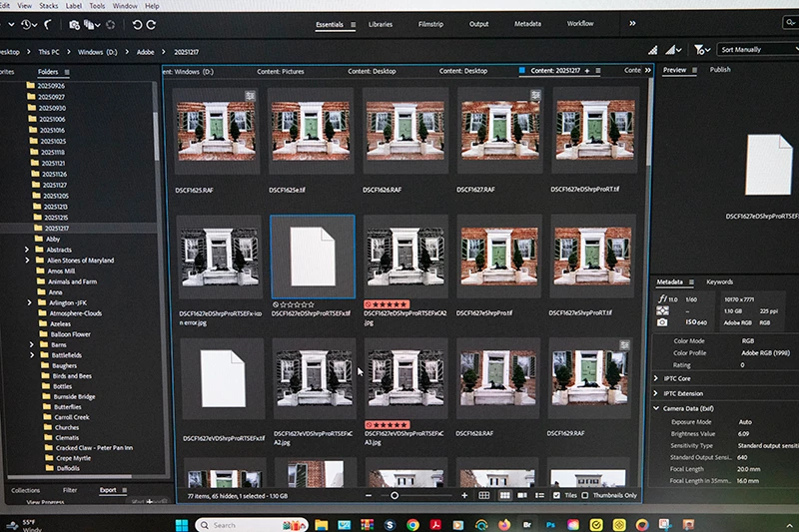
Task: Open the recent files clock dropdown
Action: coord(29,24)
